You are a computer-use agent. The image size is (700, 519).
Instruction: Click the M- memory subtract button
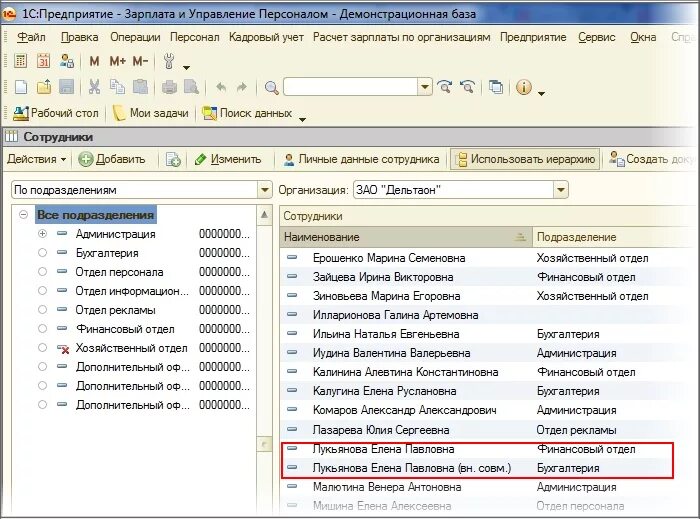[140, 61]
